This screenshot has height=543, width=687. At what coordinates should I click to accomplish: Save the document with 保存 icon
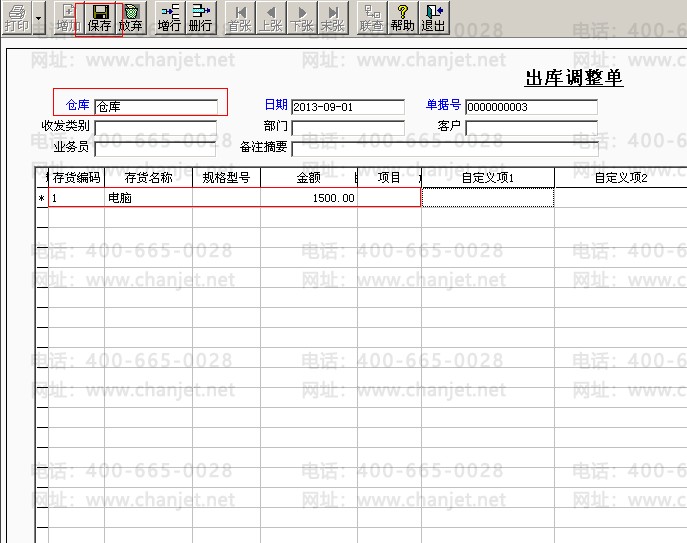(99, 18)
